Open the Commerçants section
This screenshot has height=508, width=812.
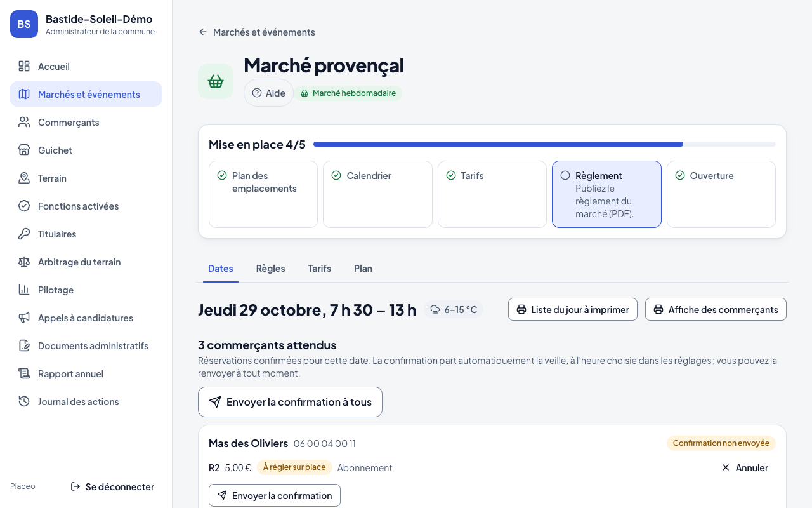86,122
